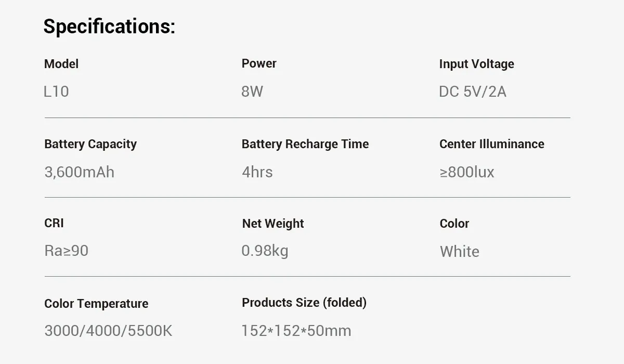The image size is (624, 364).
Task: Click the Input Voltage label
Action: (x=476, y=64)
